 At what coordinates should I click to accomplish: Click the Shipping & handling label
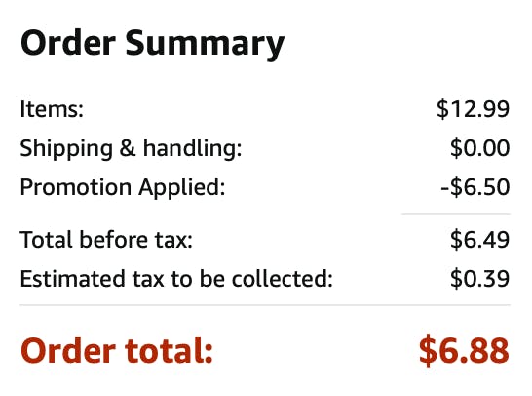pos(131,148)
